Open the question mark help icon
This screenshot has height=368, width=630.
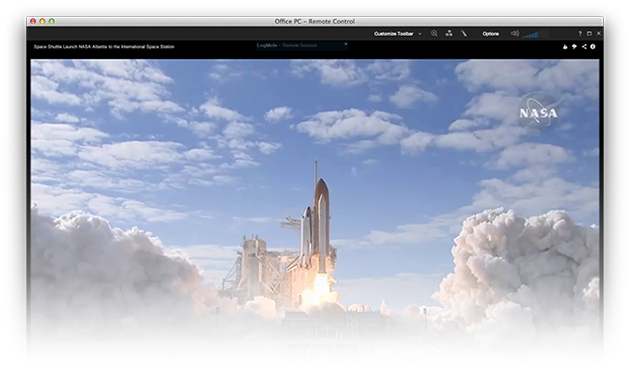pos(580,34)
